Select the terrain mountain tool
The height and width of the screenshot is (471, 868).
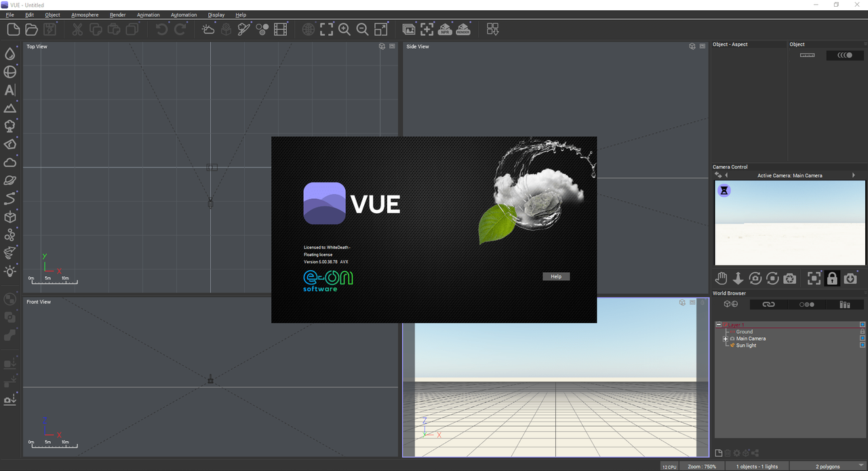(x=10, y=108)
